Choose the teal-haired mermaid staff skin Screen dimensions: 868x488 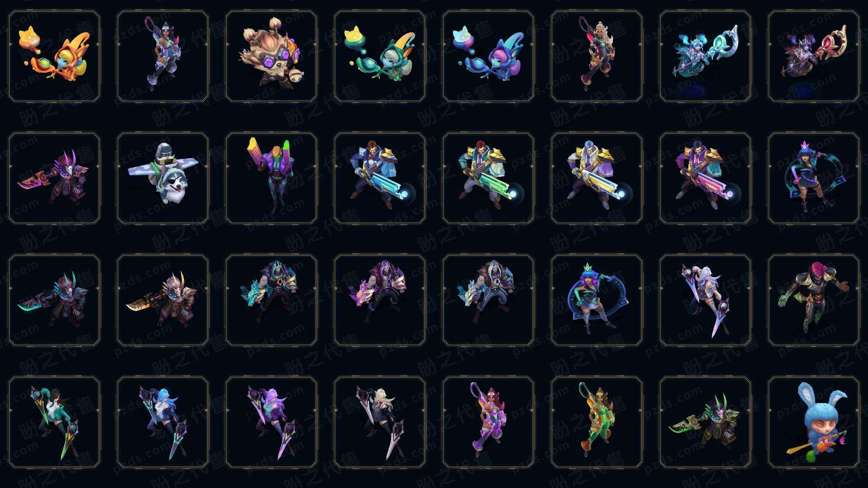(x=705, y=56)
